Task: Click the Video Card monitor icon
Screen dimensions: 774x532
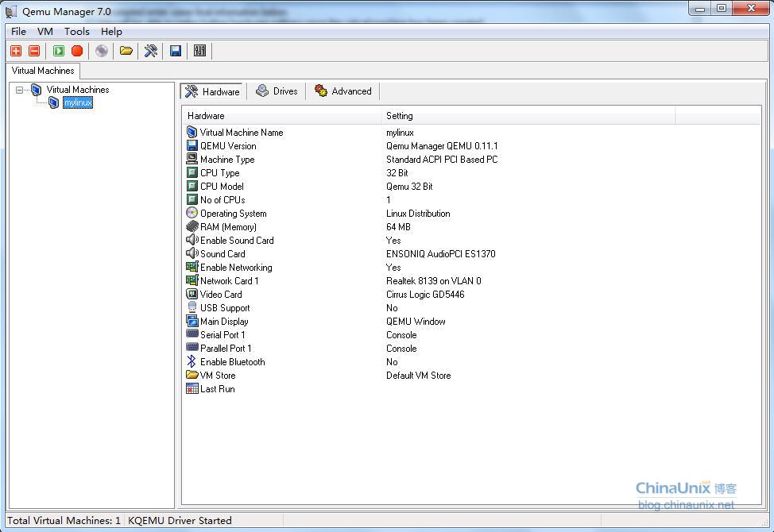Action: click(192, 294)
